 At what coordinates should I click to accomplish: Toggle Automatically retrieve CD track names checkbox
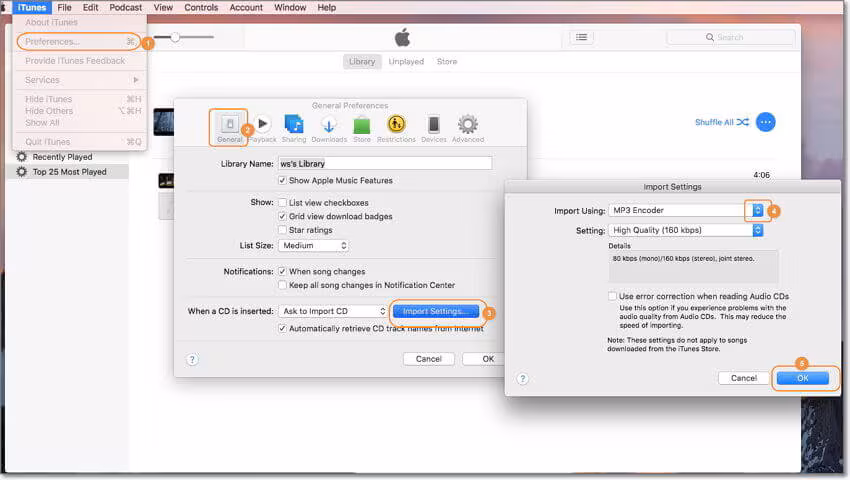coord(282,328)
